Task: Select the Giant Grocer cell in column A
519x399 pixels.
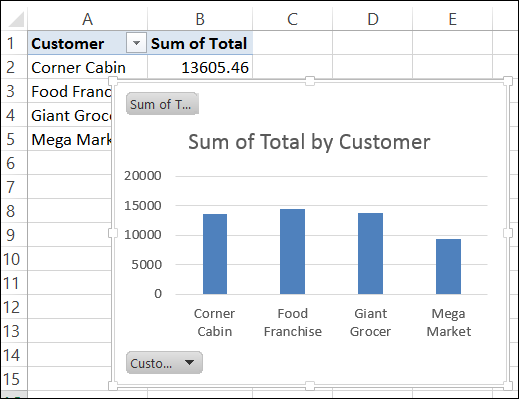Action: 70,115
